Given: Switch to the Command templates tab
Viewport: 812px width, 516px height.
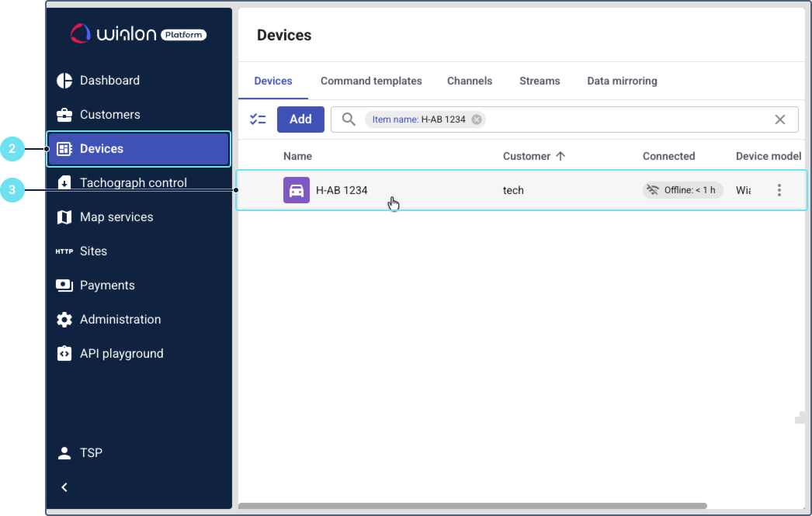Looking at the screenshot, I should pos(371,81).
